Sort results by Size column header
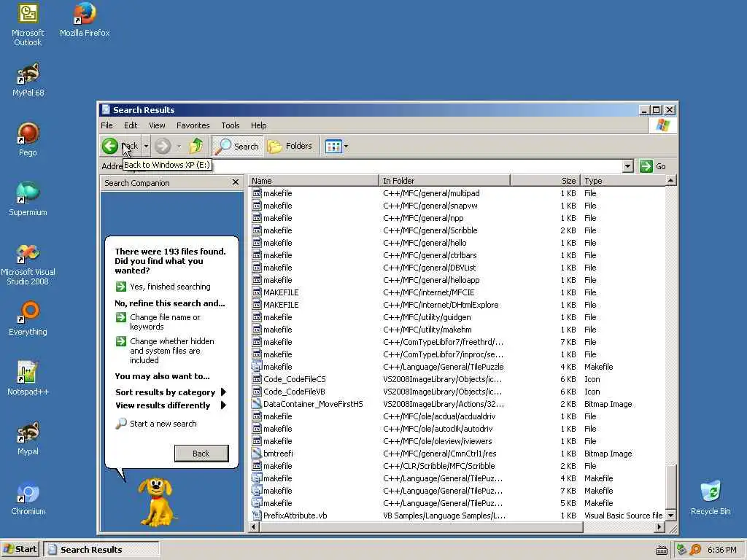The height and width of the screenshot is (560, 747). coord(545,181)
